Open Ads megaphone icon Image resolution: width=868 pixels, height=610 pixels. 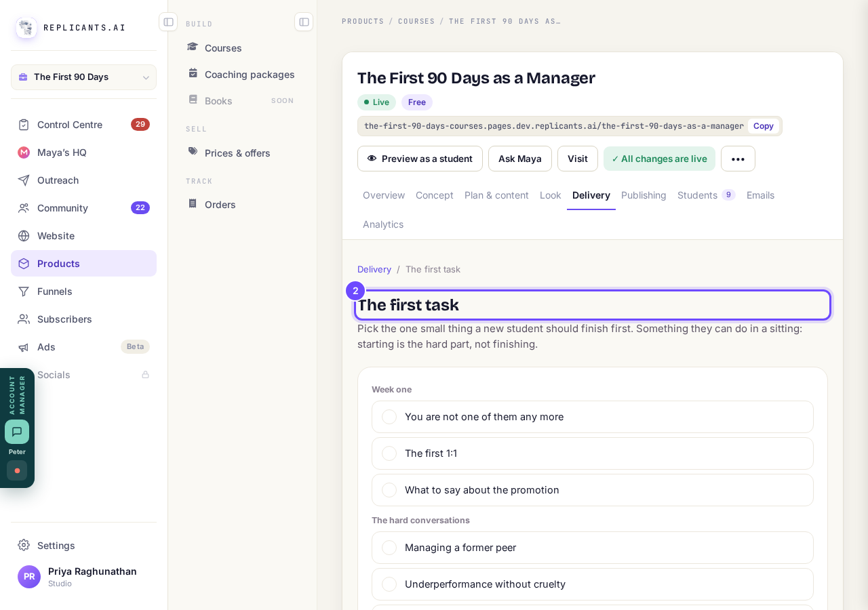[x=24, y=347]
